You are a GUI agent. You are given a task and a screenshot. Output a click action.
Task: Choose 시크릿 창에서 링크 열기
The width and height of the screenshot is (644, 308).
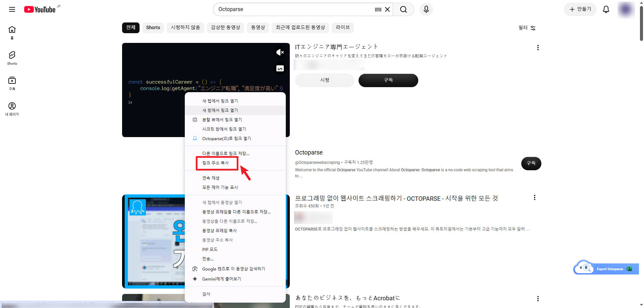[x=235, y=129]
